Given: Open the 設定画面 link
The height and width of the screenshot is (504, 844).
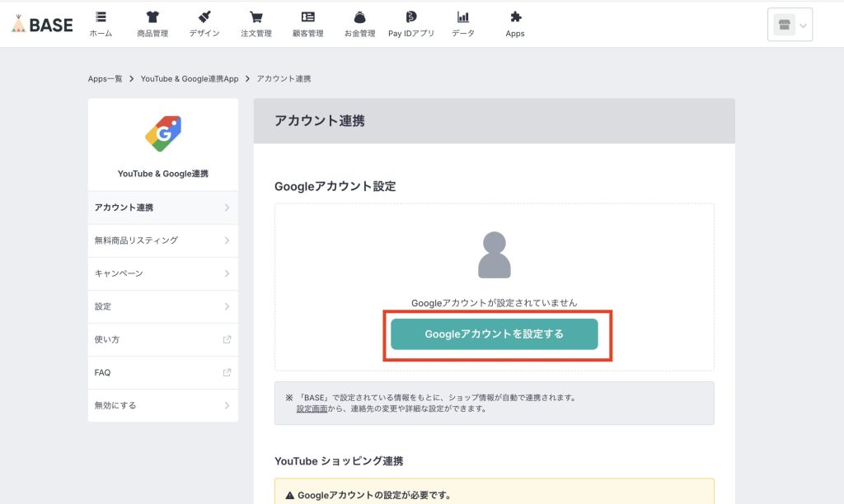Looking at the screenshot, I should [312, 408].
